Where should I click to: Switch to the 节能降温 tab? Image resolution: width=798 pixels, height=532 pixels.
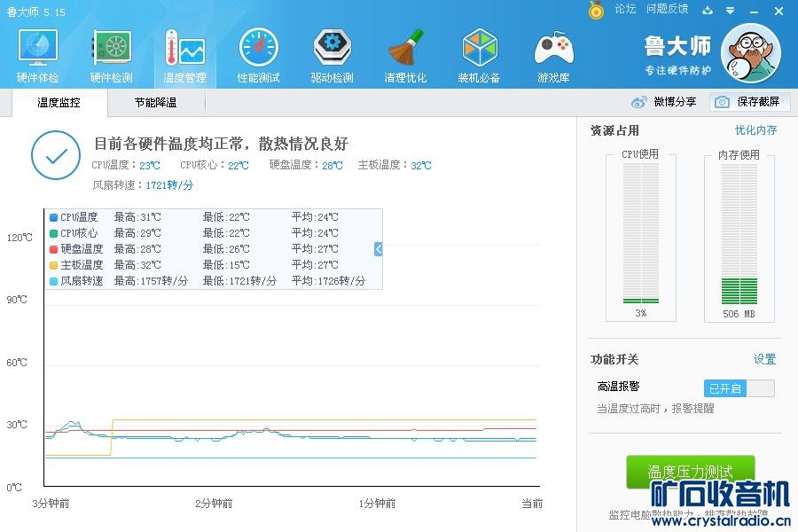(x=156, y=102)
